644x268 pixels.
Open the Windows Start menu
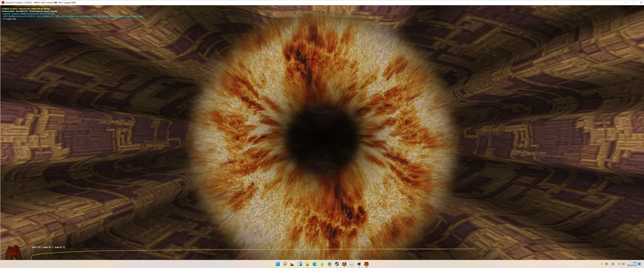[278, 264]
